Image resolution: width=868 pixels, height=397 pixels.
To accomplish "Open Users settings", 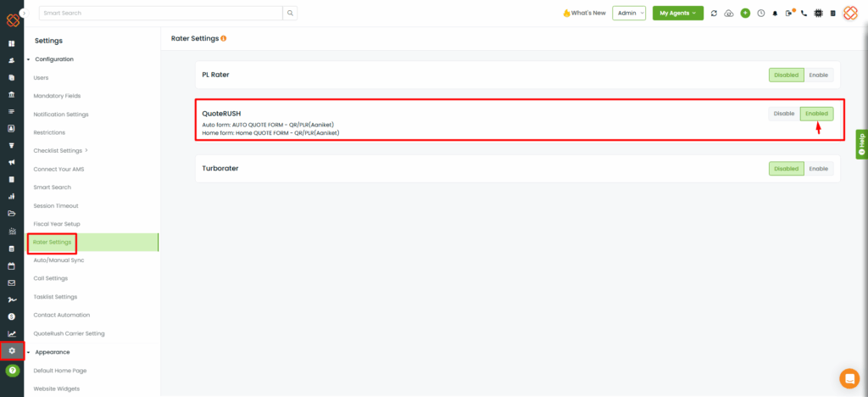I will tap(41, 77).
